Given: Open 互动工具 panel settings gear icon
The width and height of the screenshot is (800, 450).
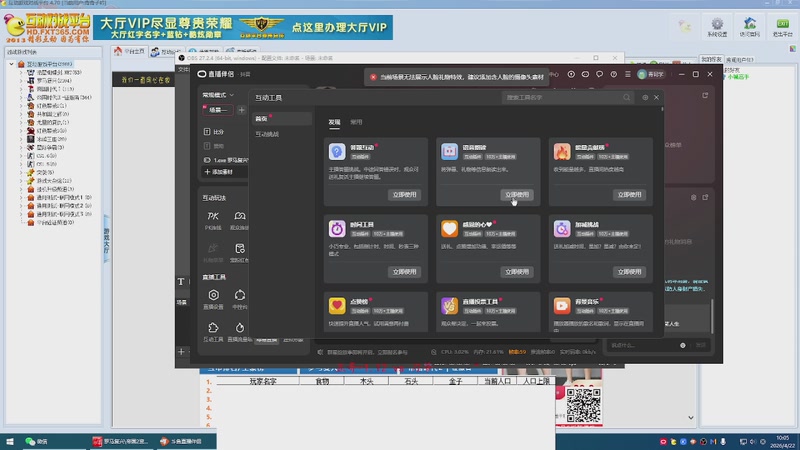Looking at the screenshot, I should (645, 97).
